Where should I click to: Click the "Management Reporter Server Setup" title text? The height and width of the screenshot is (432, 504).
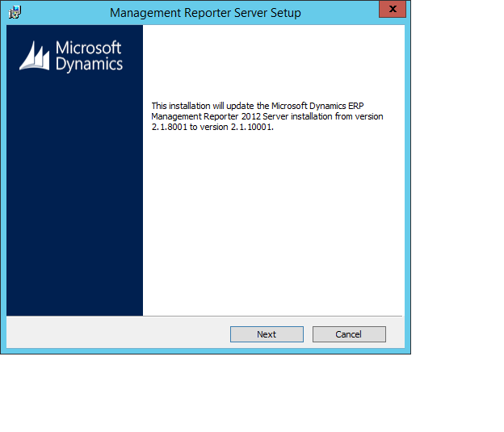[205, 13]
